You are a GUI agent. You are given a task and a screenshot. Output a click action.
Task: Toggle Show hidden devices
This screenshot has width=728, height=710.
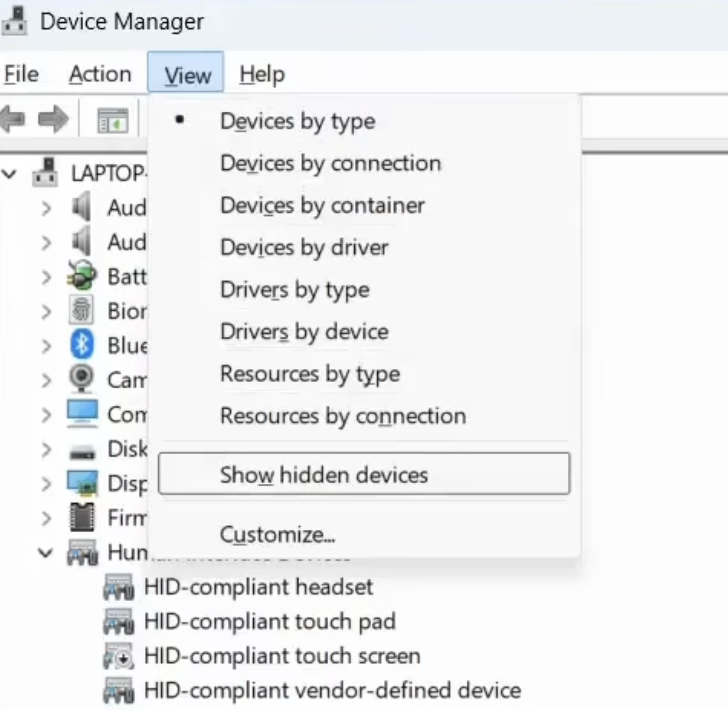click(364, 474)
